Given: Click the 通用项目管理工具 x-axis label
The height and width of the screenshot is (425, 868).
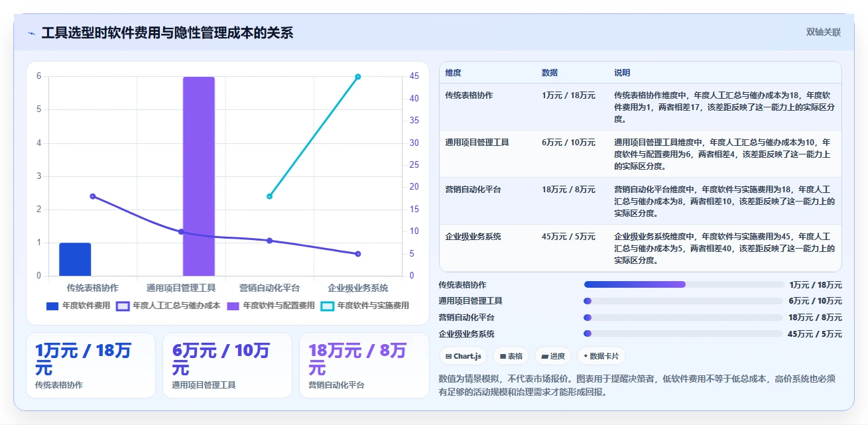Looking at the screenshot, I should coord(181,288).
